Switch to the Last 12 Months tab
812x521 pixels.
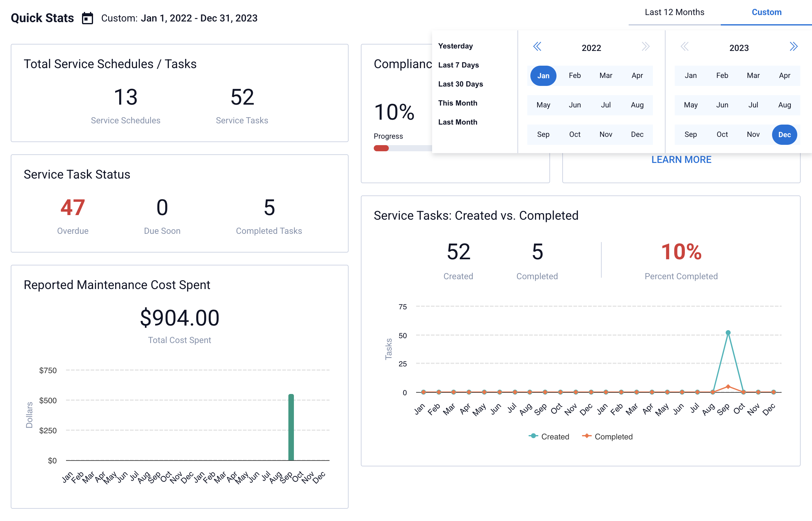coord(674,12)
